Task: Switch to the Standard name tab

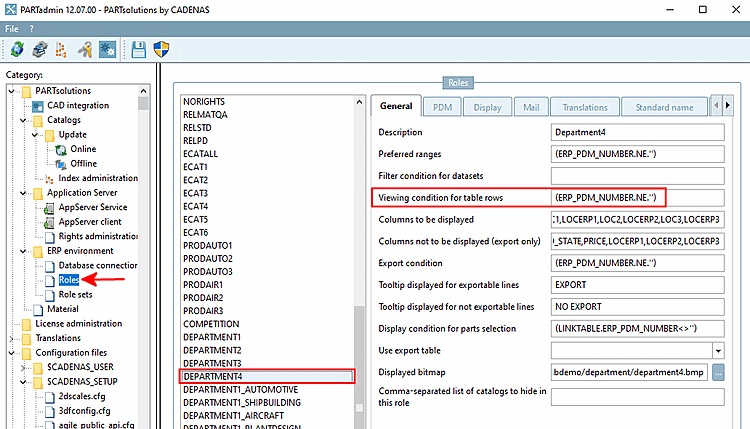Action: point(664,107)
